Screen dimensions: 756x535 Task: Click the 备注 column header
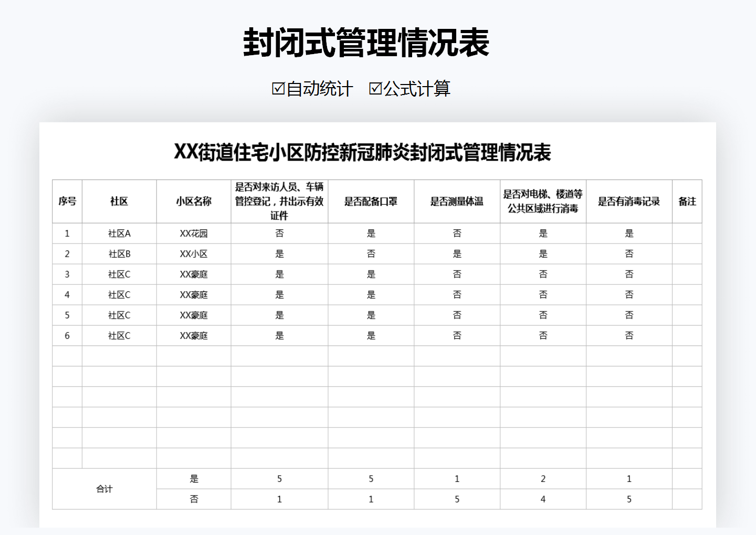687,201
